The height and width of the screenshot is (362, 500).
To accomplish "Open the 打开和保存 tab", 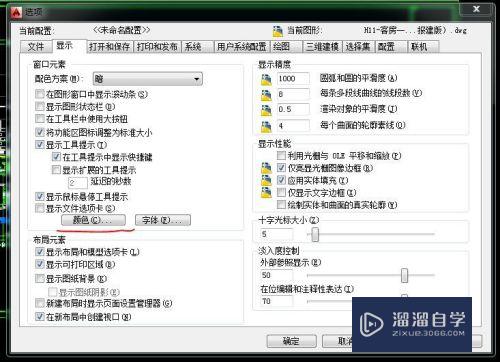I will coord(109,47).
